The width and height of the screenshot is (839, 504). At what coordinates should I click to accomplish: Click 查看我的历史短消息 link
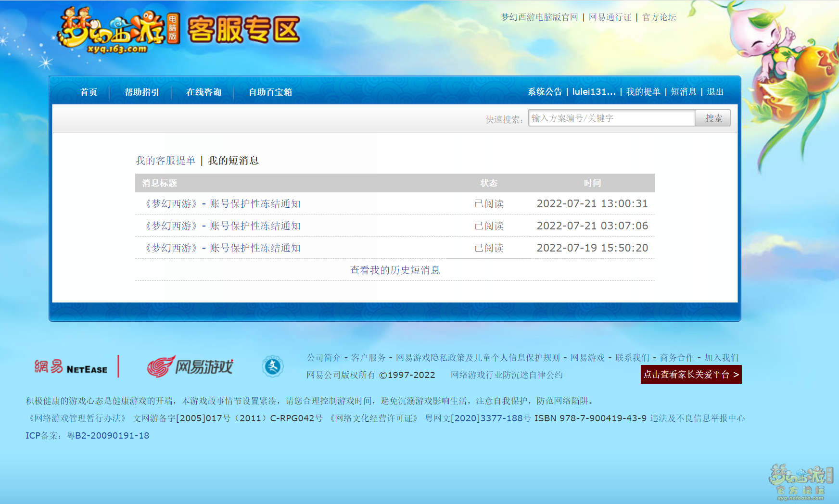pyautogui.click(x=395, y=270)
